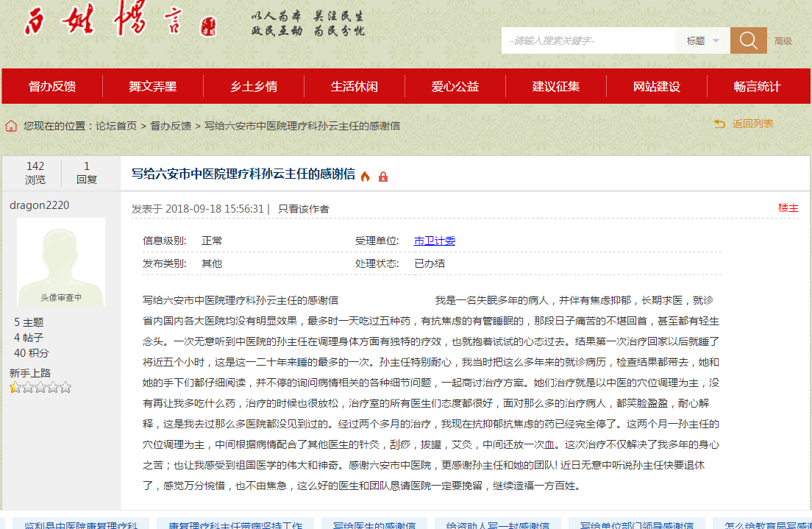Viewport: 812px width, 529px height.
Task: Click the home icon in breadcrumb
Action: point(11,126)
